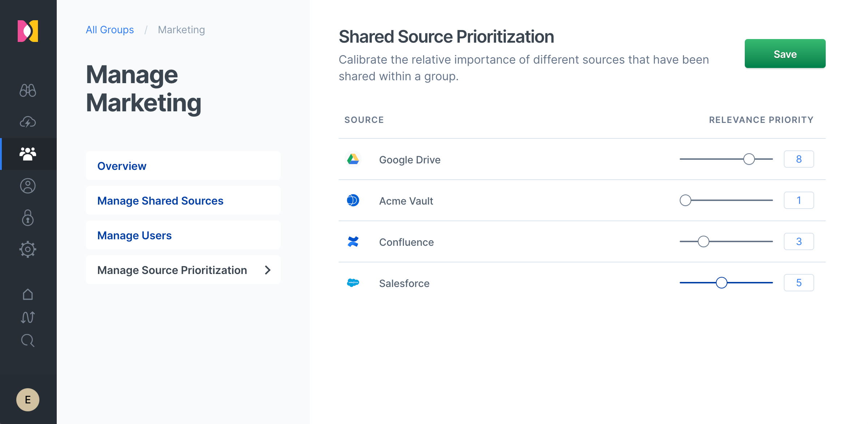Open the activity path arrow icon

28,317
